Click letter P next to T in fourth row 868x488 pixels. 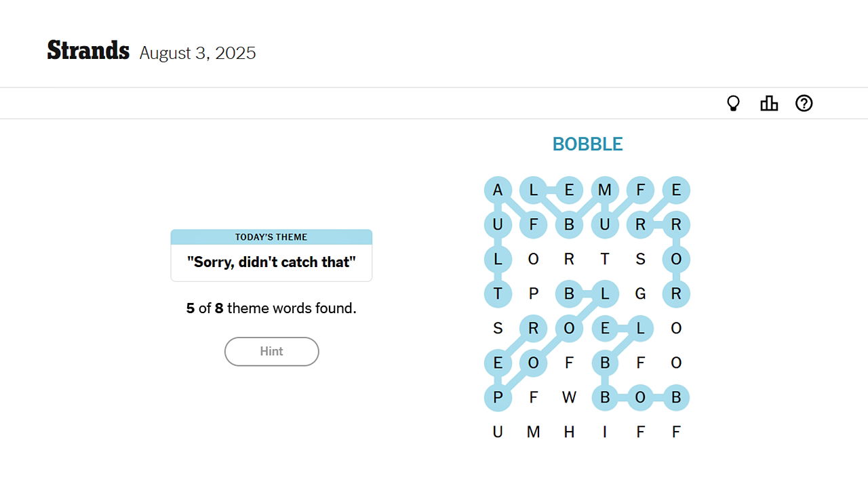coord(534,293)
